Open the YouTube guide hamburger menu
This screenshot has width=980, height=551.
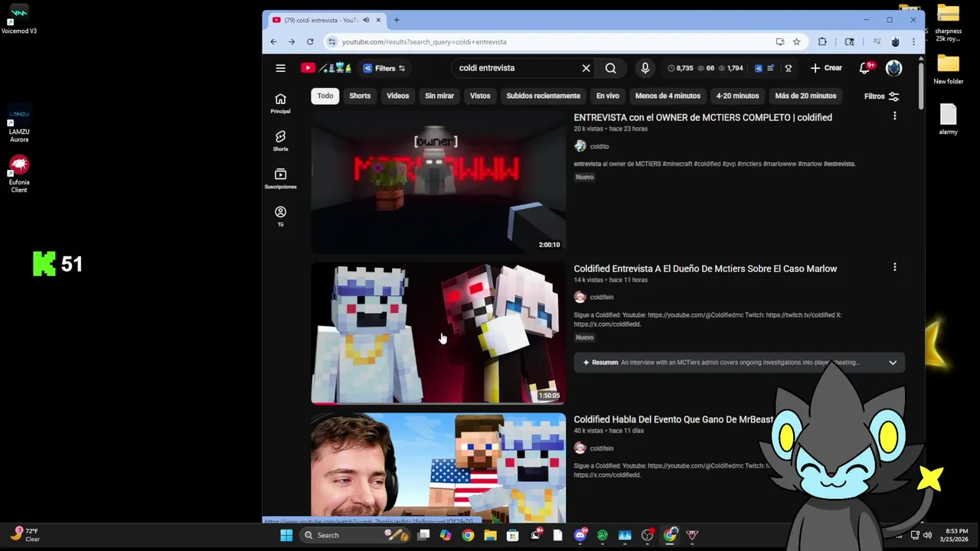coord(280,68)
